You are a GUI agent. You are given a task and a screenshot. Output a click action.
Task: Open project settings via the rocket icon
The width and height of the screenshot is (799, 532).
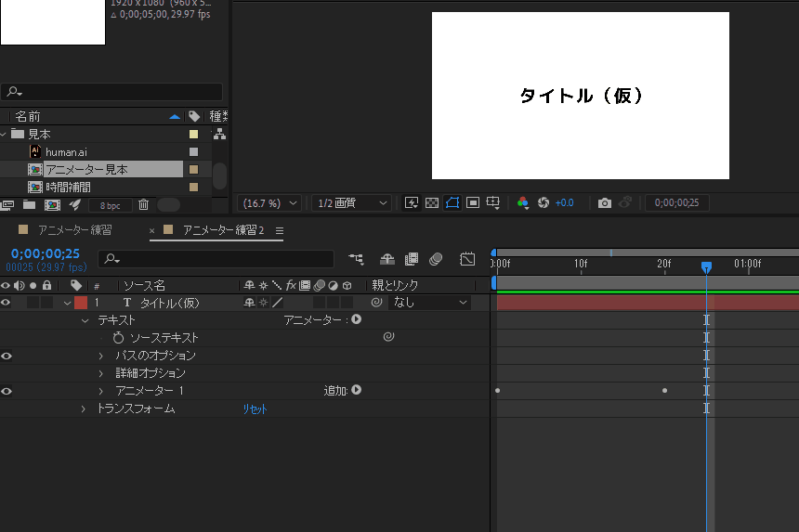(x=75, y=204)
